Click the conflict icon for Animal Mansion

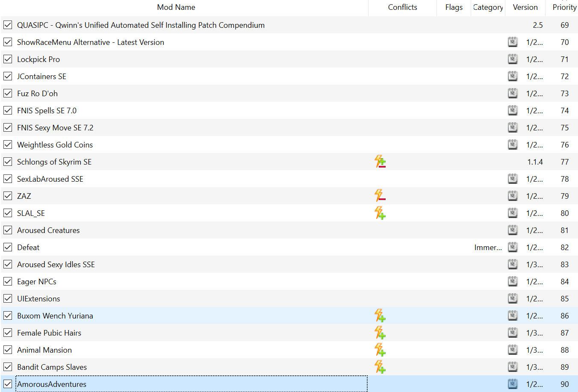pyautogui.click(x=380, y=350)
